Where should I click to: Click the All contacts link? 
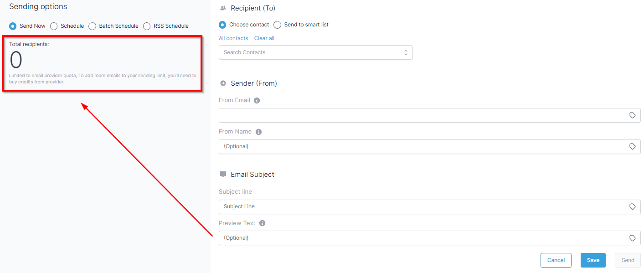click(233, 38)
